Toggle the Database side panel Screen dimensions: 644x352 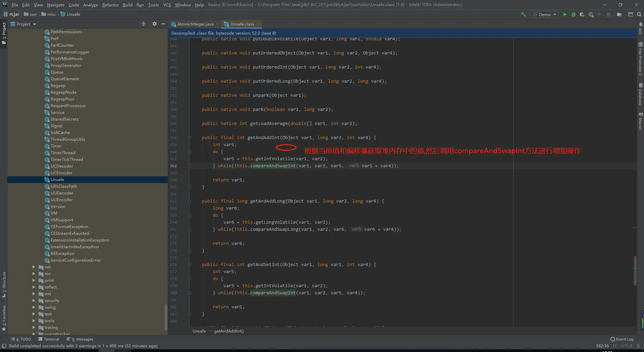point(640,94)
